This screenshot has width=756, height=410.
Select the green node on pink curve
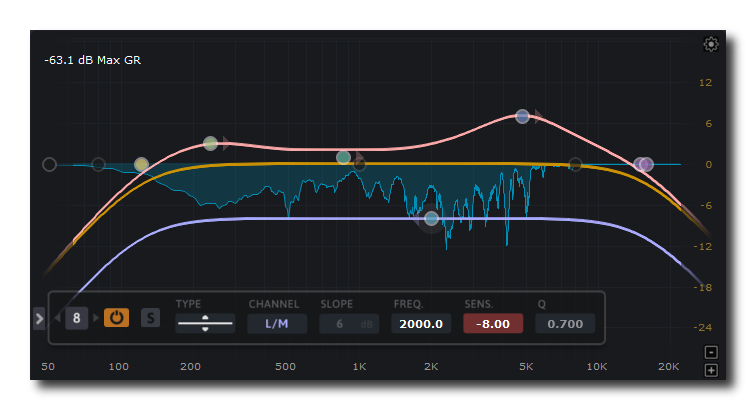pyautogui.click(x=210, y=143)
